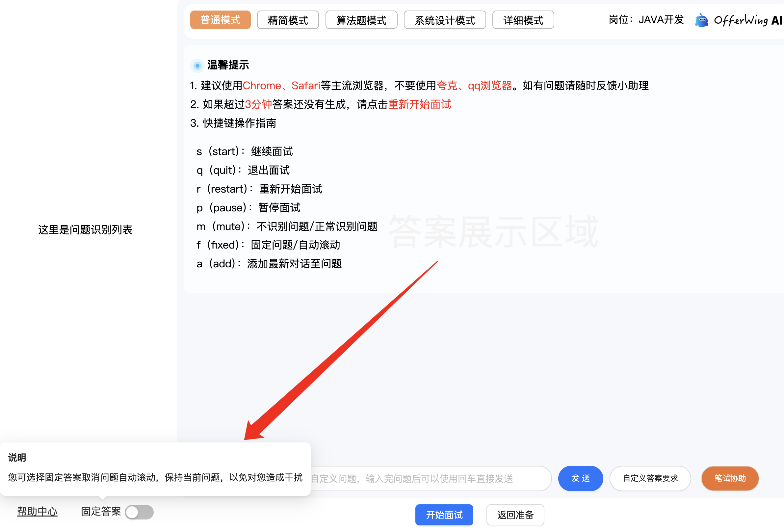Click the 这里是问题识别列表 placeholder area
The height and width of the screenshot is (532, 784).
(x=85, y=230)
